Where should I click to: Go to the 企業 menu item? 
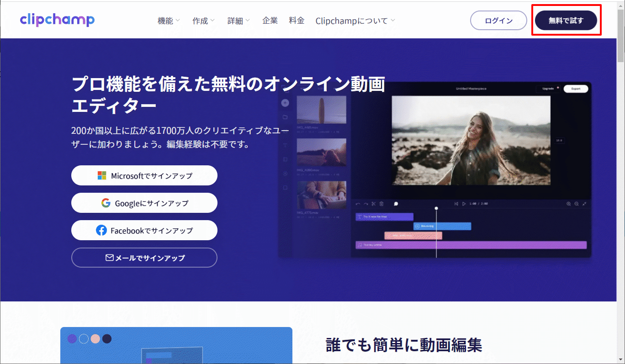(x=270, y=21)
